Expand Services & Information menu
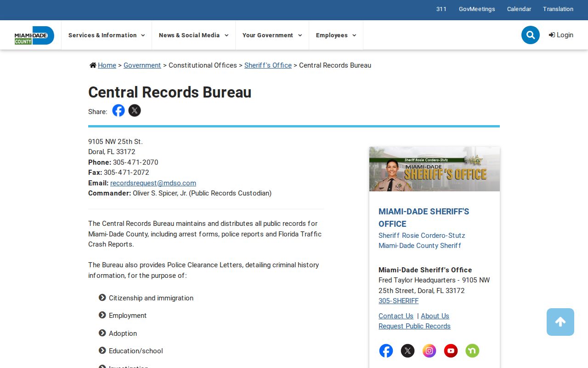The width and height of the screenshot is (588, 368). [107, 35]
